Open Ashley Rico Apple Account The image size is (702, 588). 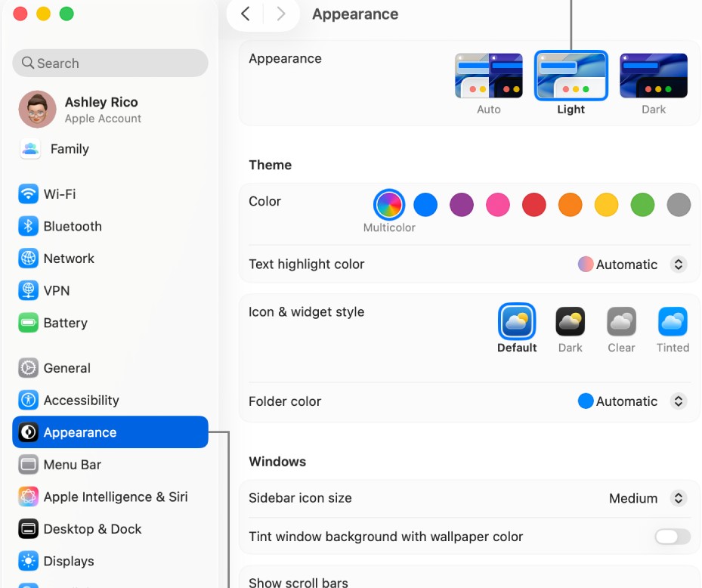coord(101,110)
